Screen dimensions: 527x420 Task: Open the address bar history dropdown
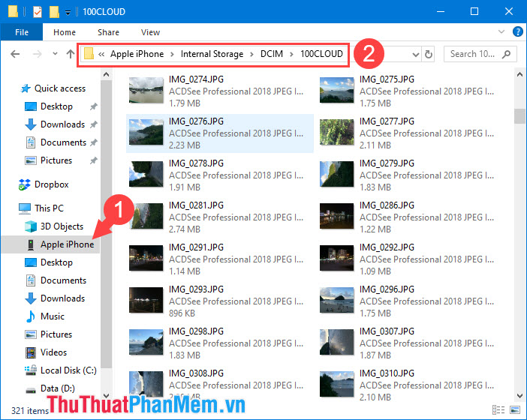point(416,55)
